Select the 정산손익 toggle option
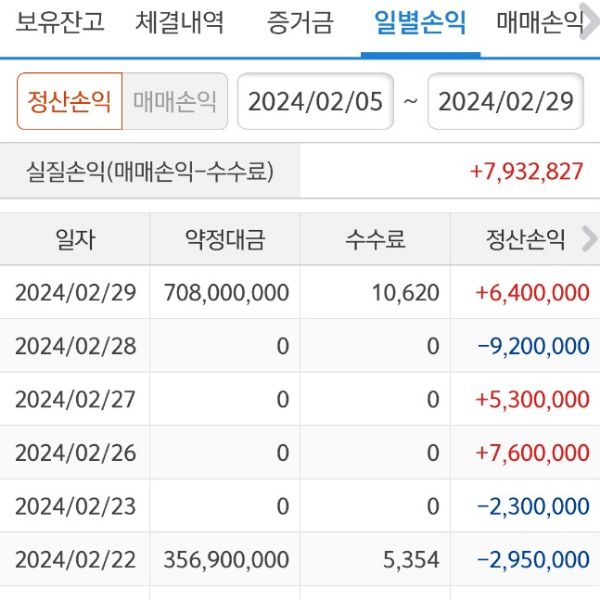 [70, 102]
